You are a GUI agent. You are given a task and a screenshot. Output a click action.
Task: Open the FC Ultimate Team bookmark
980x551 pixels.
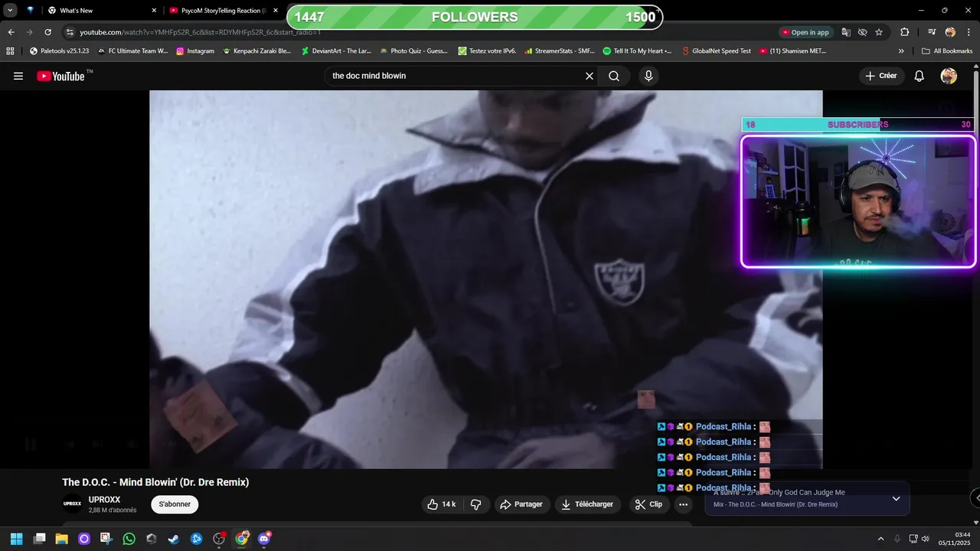point(132,51)
